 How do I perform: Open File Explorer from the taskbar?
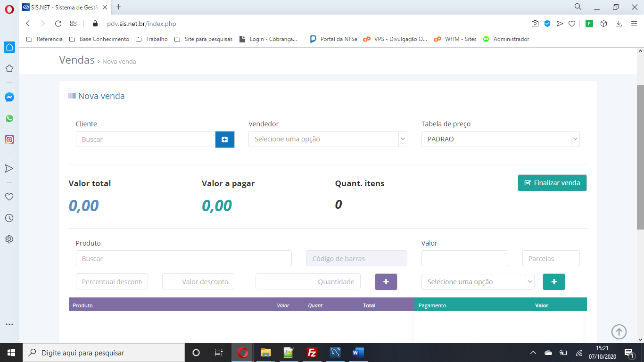pos(266,353)
